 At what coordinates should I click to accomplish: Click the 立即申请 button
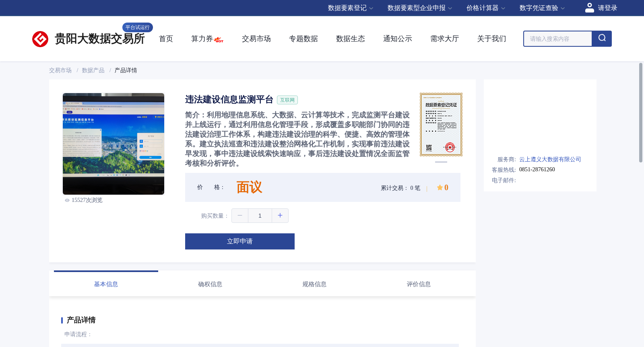pyautogui.click(x=240, y=241)
